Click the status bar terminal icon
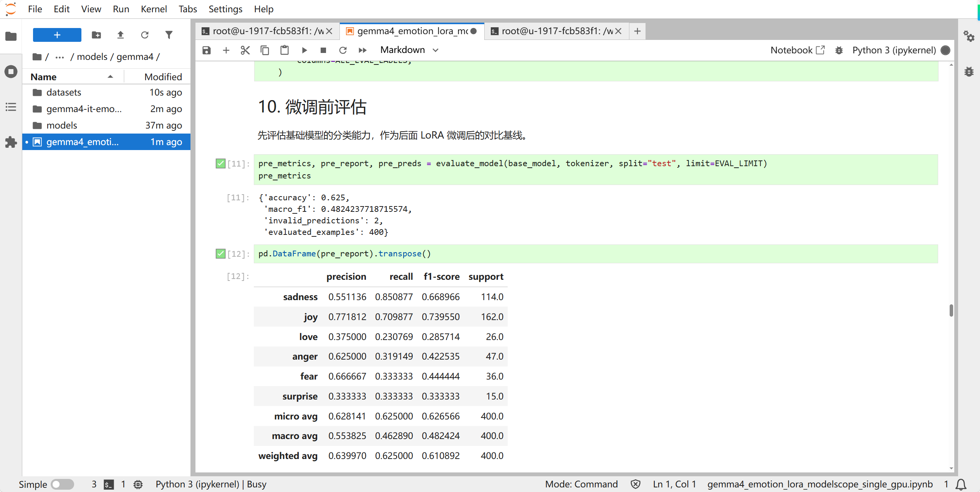980x492 pixels. pyautogui.click(x=109, y=484)
